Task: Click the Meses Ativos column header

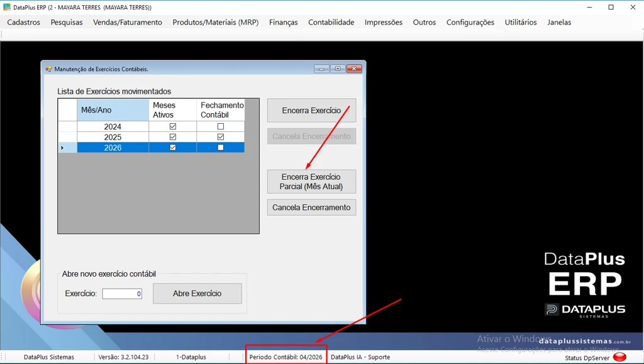Action: coord(172,110)
